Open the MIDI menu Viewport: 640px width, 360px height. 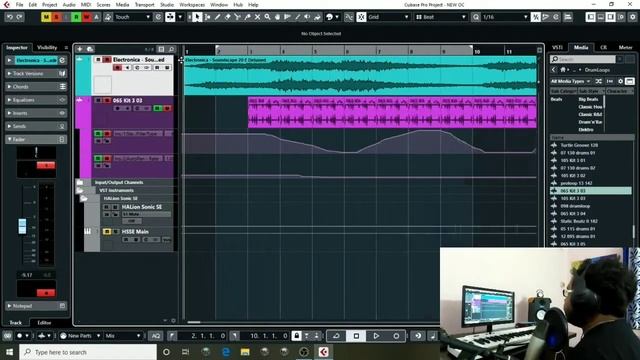click(x=86, y=5)
